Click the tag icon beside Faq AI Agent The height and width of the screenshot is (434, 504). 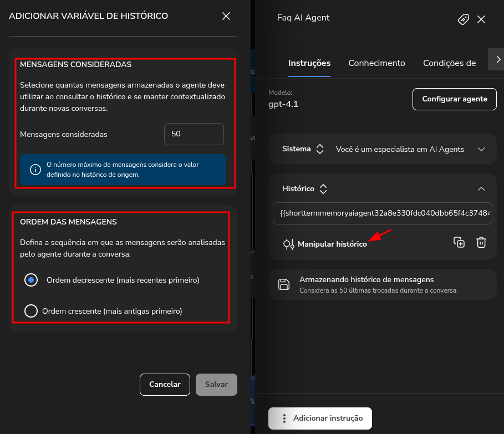tap(463, 19)
